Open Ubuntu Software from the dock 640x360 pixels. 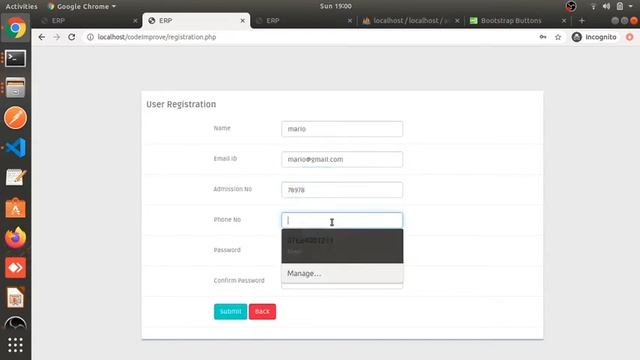click(16, 208)
